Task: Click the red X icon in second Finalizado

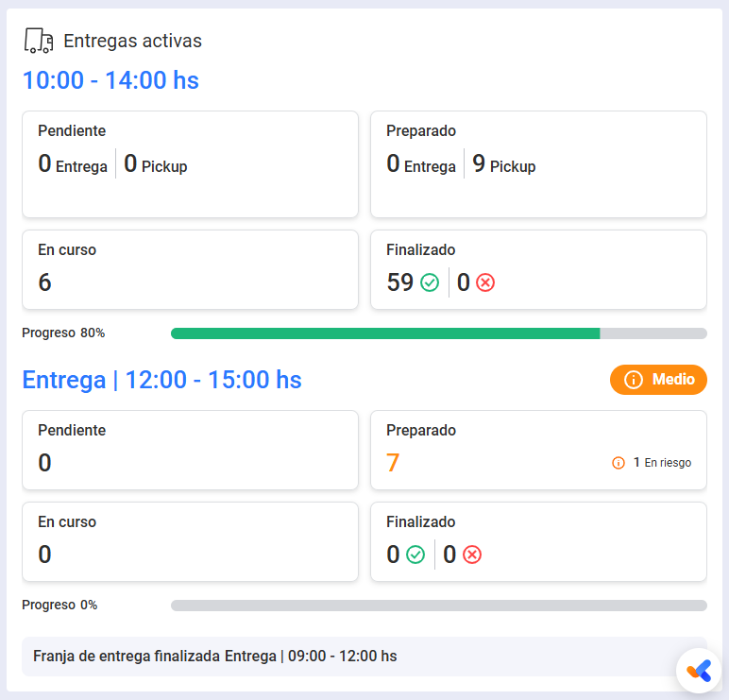Action: 472,555
